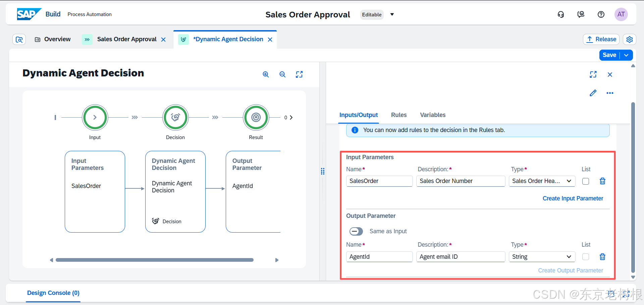This screenshot has width=644, height=305.
Task: Switch to the Overview tab
Action: (x=53, y=40)
